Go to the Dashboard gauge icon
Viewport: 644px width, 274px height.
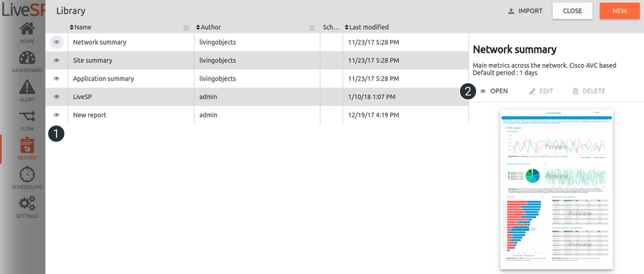27,58
